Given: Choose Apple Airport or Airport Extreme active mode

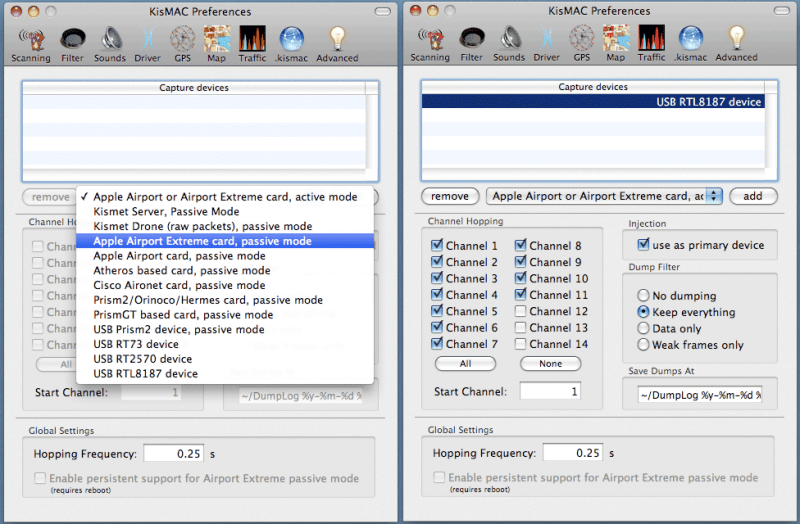Looking at the screenshot, I should point(225,197).
